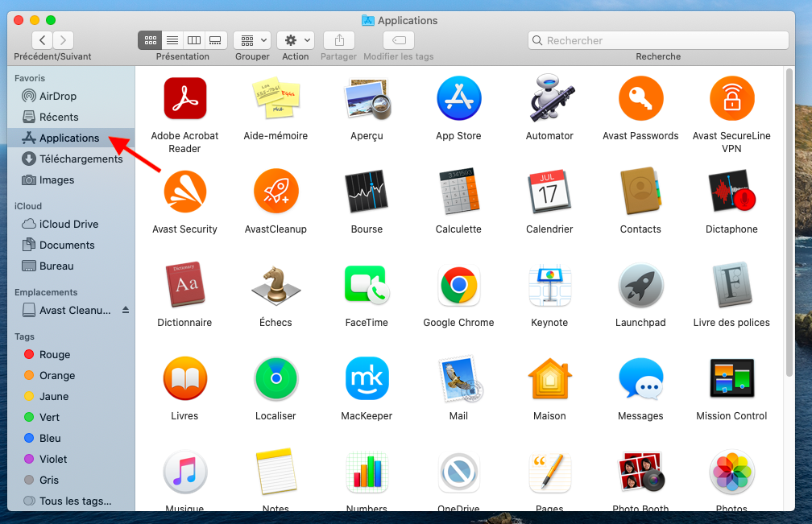Open the Messages app
The width and height of the screenshot is (812, 524).
tap(640, 378)
